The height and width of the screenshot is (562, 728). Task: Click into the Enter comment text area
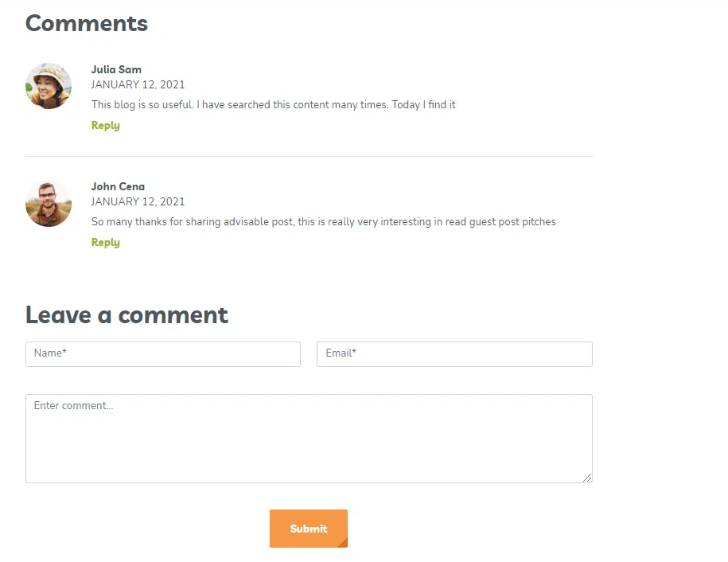(309, 439)
